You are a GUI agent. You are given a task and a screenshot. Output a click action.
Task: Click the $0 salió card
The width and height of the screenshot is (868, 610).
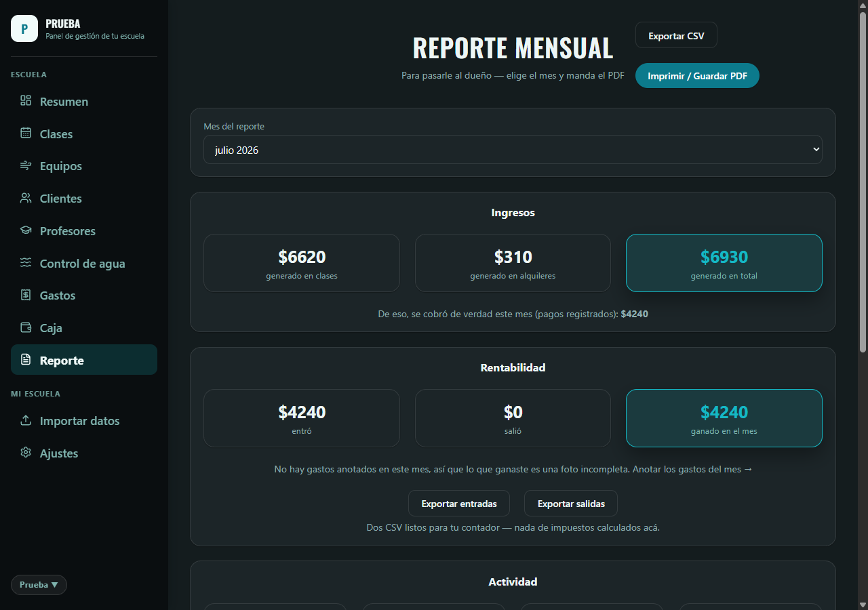tap(513, 418)
